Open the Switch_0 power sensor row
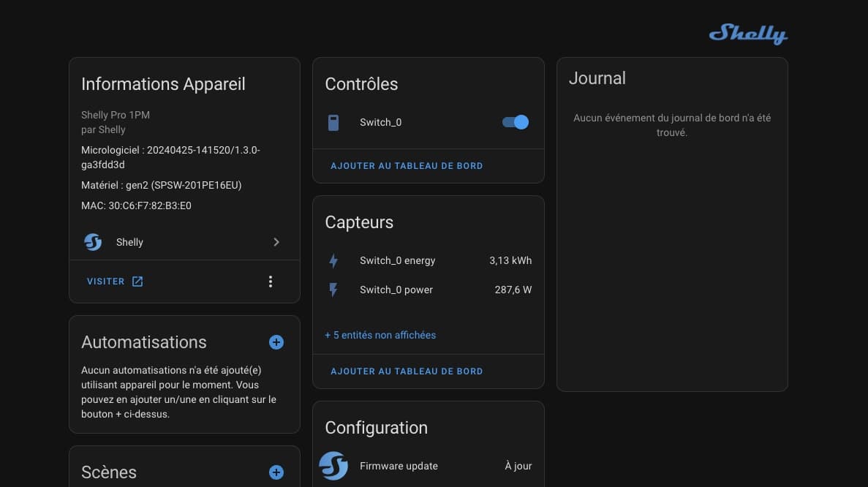This screenshot has height=487, width=868. [429, 290]
